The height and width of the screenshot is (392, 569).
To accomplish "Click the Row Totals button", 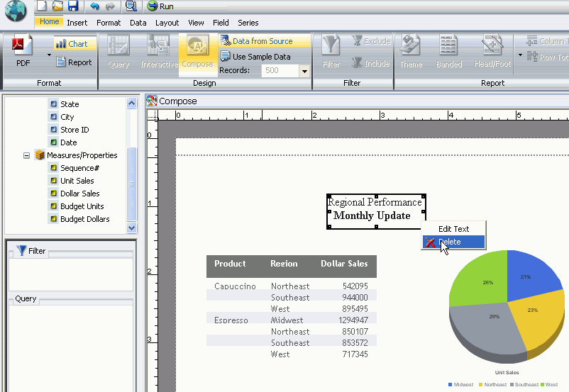I will 547,57.
